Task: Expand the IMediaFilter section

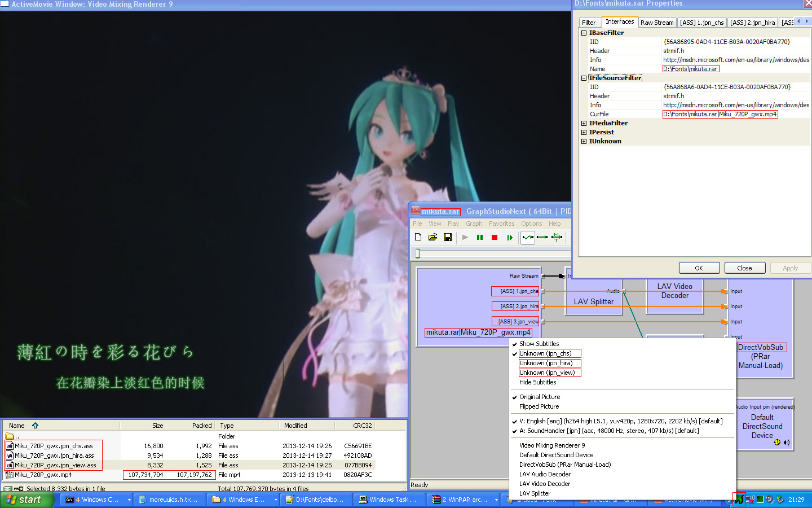Action: [x=584, y=123]
